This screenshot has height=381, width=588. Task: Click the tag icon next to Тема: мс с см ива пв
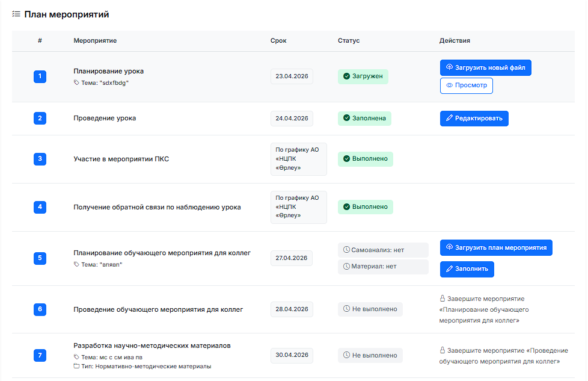click(76, 357)
